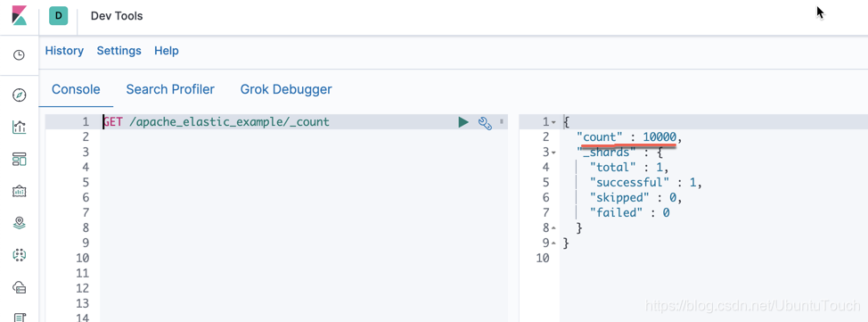Open the space selector D avatar
The height and width of the screenshot is (322, 868).
tap(58, 15)
